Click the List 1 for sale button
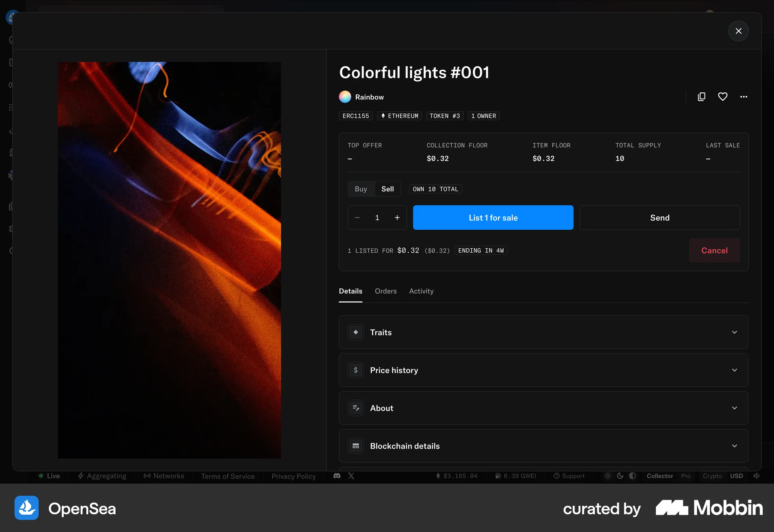Viewport: 774px width, 532px height. coord(493,218)
